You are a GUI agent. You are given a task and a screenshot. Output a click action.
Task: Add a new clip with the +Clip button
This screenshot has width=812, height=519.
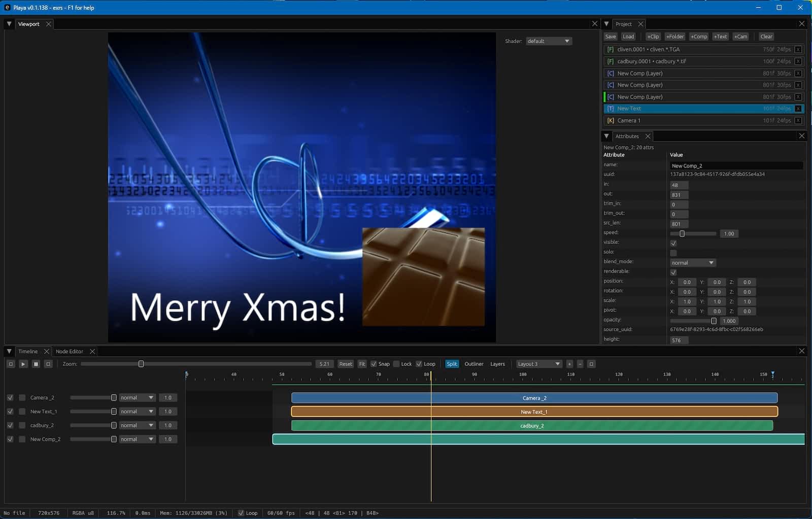(x=653, y=37)
